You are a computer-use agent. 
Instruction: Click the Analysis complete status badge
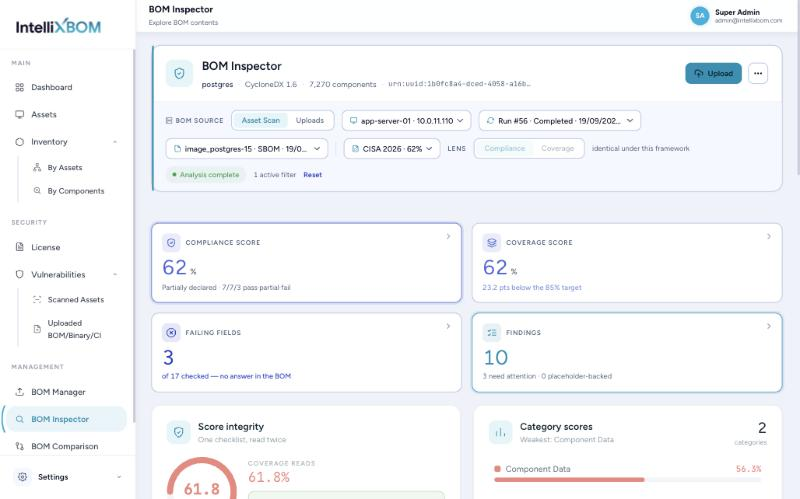coord(205,174)
